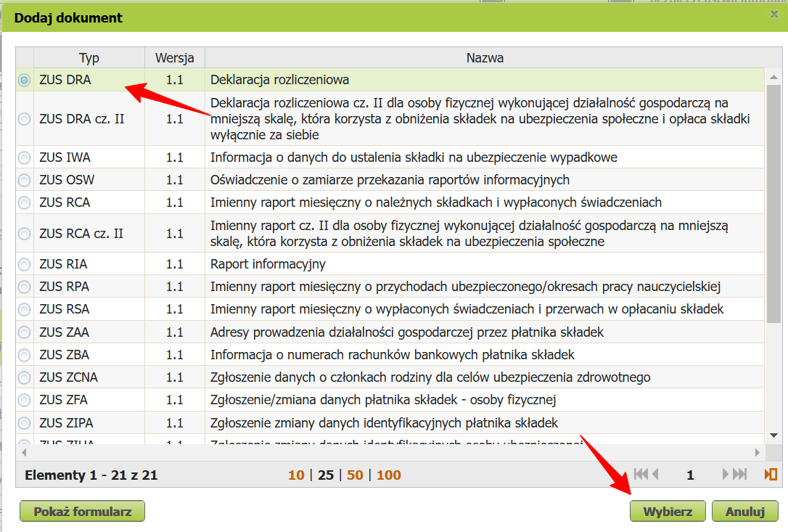This screenshot has width=788, height=532.
Task: Click the horizontal scrollbar right arrow
Action: pos(758,453)
